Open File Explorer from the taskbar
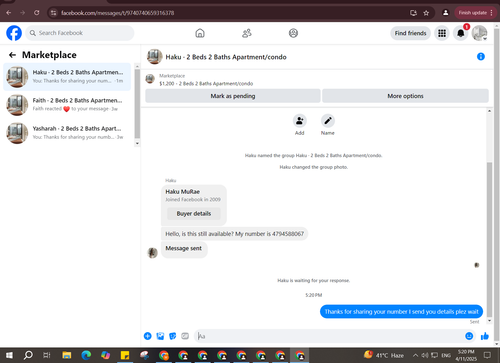Image resolution: width=500 pixels, height=363 pixels. click(67, 355)
